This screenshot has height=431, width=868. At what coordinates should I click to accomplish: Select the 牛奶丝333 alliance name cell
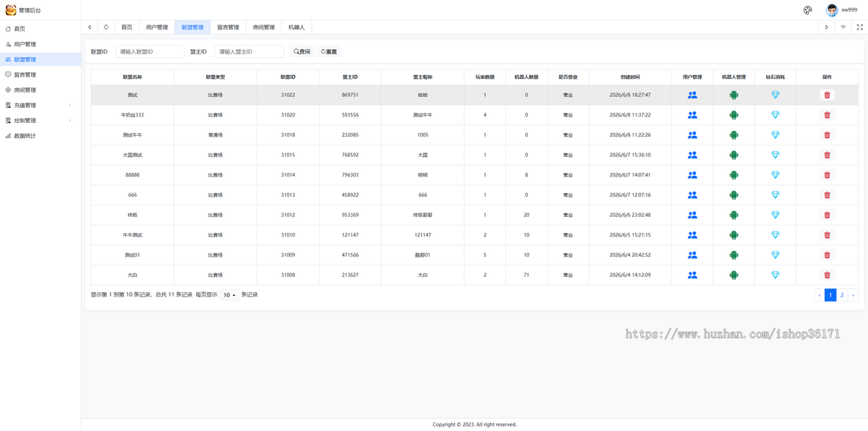click(132, 115)
